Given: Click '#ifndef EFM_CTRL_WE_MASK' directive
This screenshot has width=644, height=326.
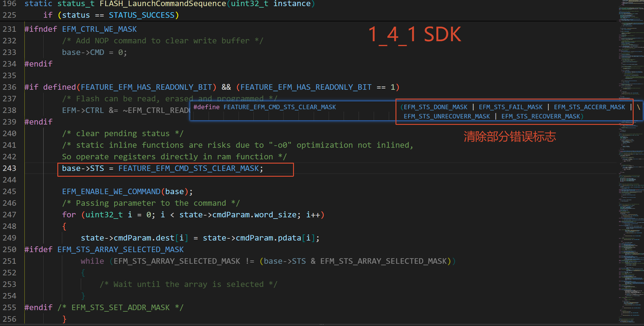Looking at the screenshot, I should (x=80, y=29).
